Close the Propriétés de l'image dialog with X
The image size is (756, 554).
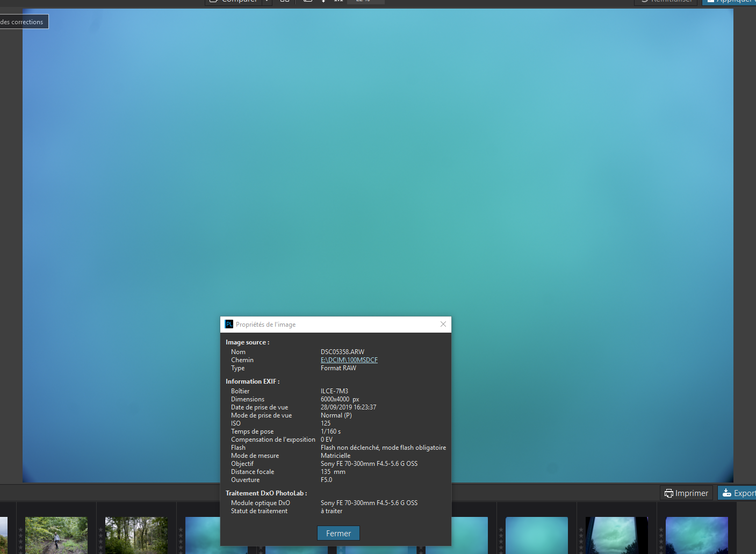[443, 324]
